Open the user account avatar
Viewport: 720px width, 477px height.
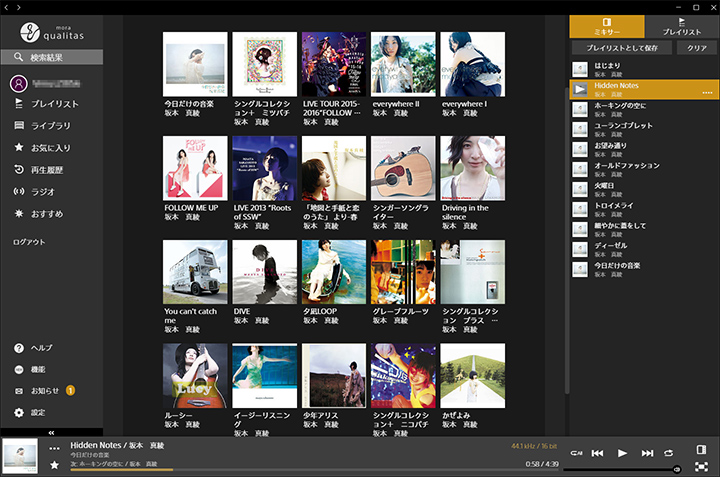click(19, 84)
